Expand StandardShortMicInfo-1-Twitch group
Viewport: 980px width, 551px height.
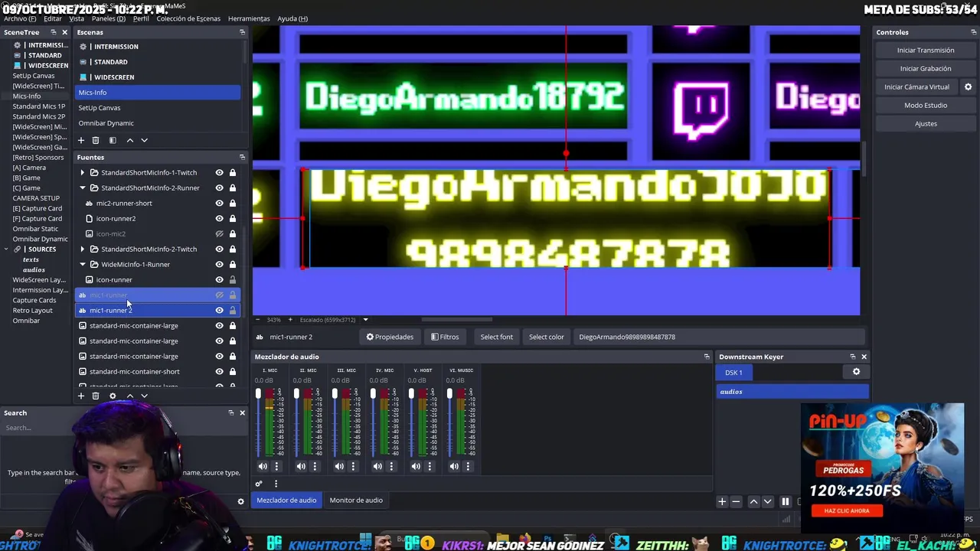pos(83,173)
